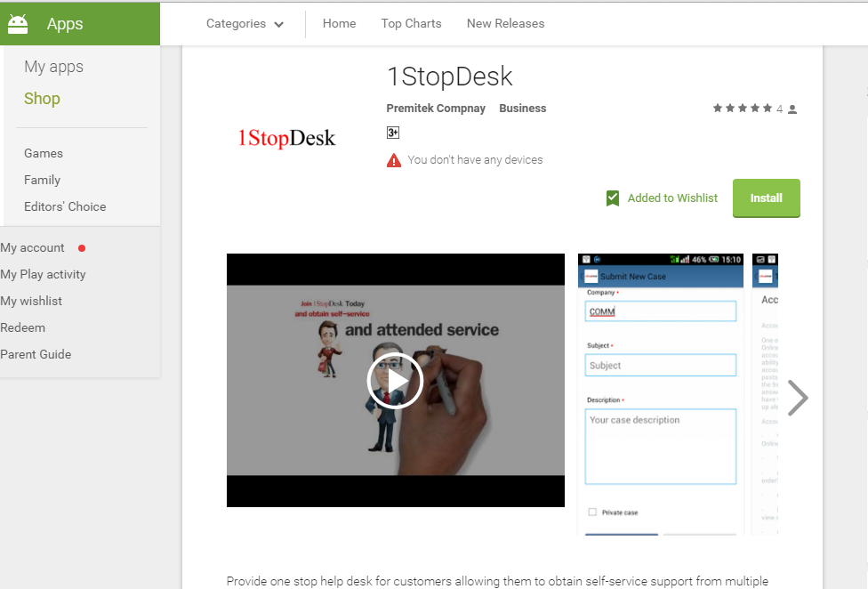Screen dimensions: 868x589
Task: Click the 3+ content rating icon
Action: [393, 133]
